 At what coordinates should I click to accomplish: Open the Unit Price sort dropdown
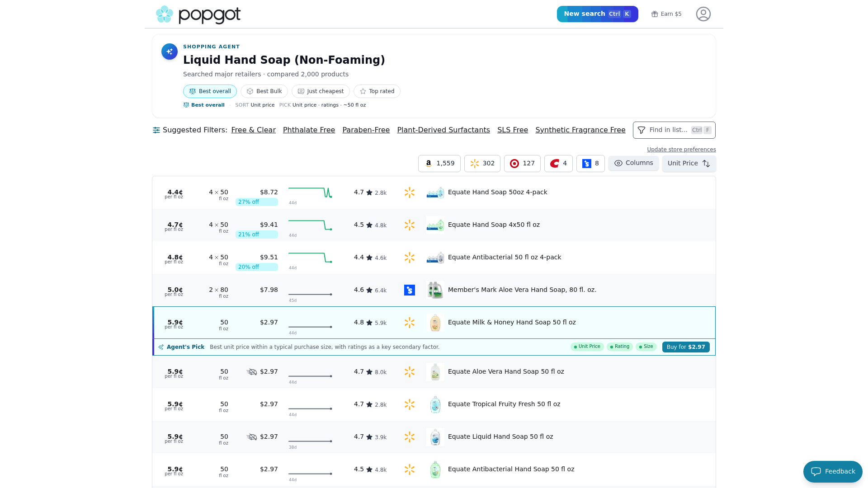[689, 164]
